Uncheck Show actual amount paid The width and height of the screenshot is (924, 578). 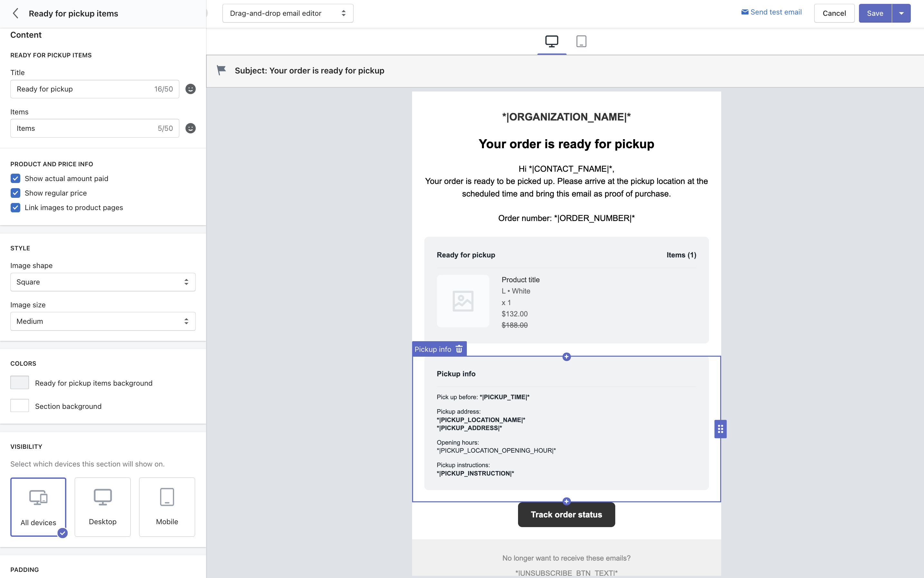[16, 178]
